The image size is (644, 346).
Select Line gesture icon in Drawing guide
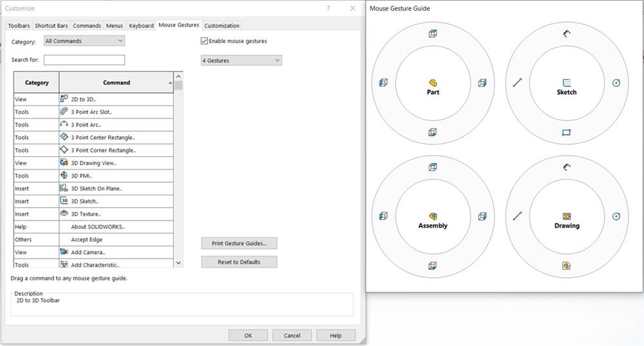[517, 216]
